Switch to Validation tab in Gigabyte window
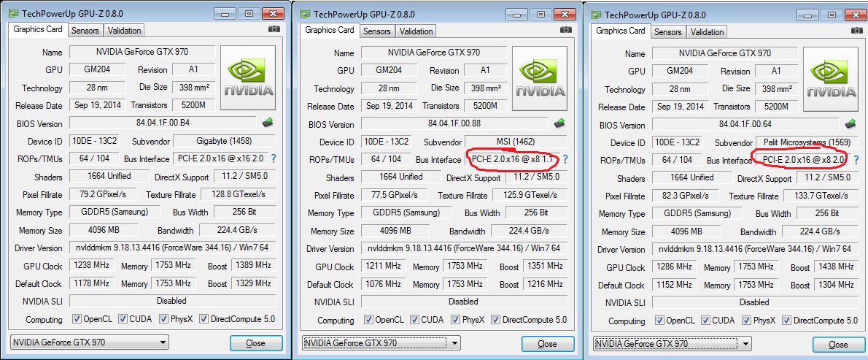The image size is (868, 360). point(124,31)
